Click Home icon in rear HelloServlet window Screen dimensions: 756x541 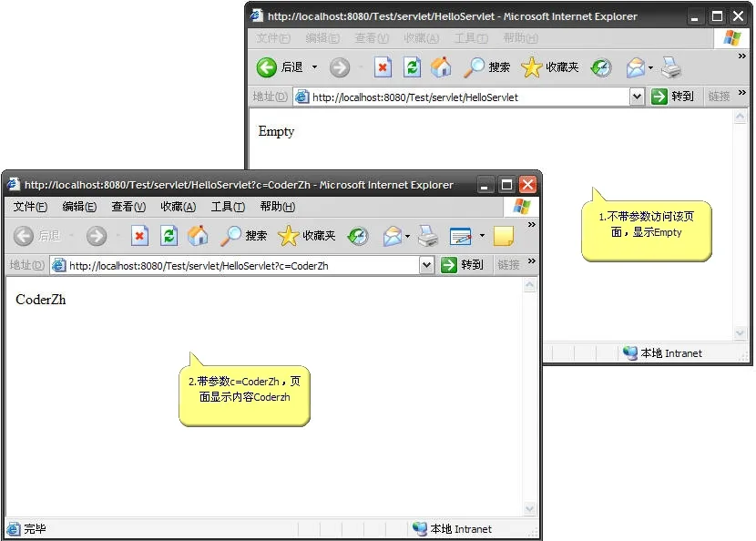tap(441, 67)
